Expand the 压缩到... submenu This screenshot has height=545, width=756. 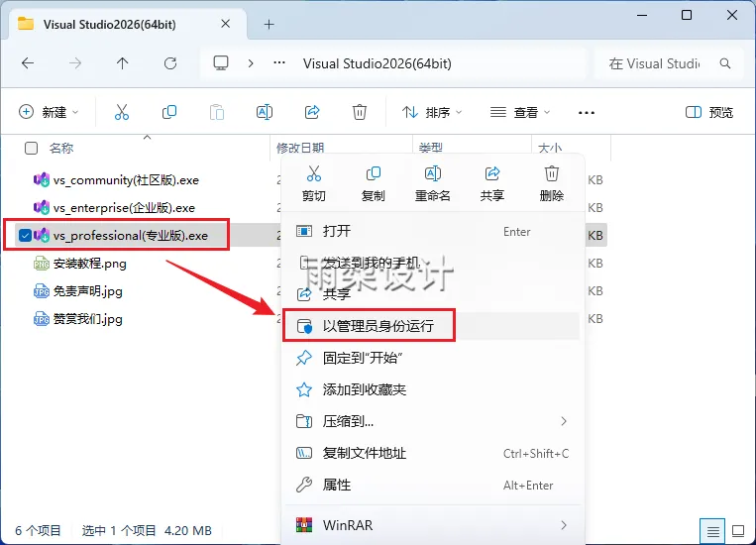pos(564,421)
